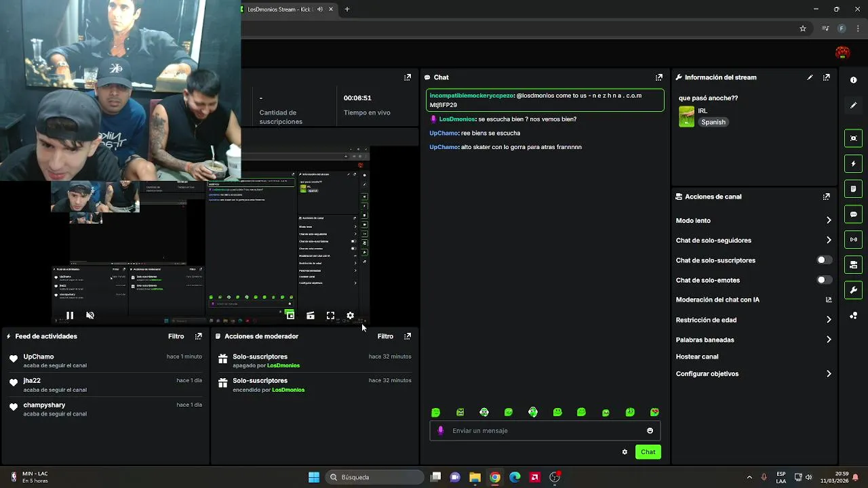Open Google Chrome from the taskbar

click(495, 477)
